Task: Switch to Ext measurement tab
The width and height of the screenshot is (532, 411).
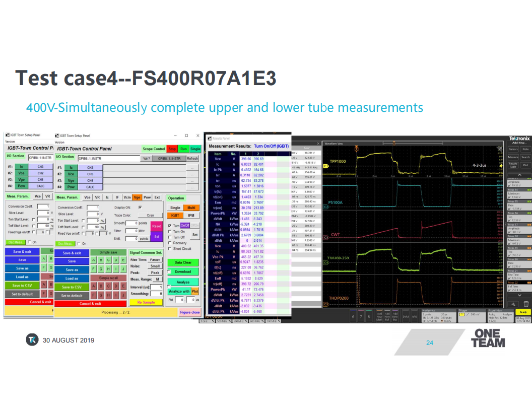Action: tap(157, 197)
